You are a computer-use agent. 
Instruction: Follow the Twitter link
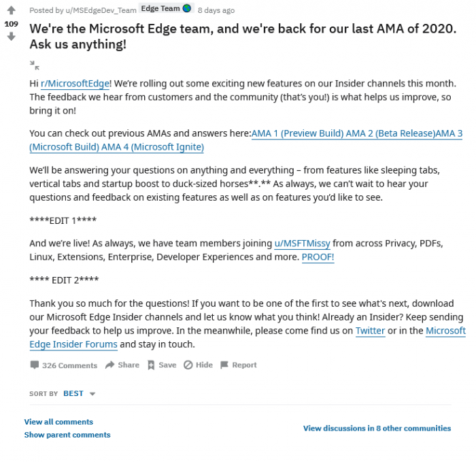(x=371, y=331)
